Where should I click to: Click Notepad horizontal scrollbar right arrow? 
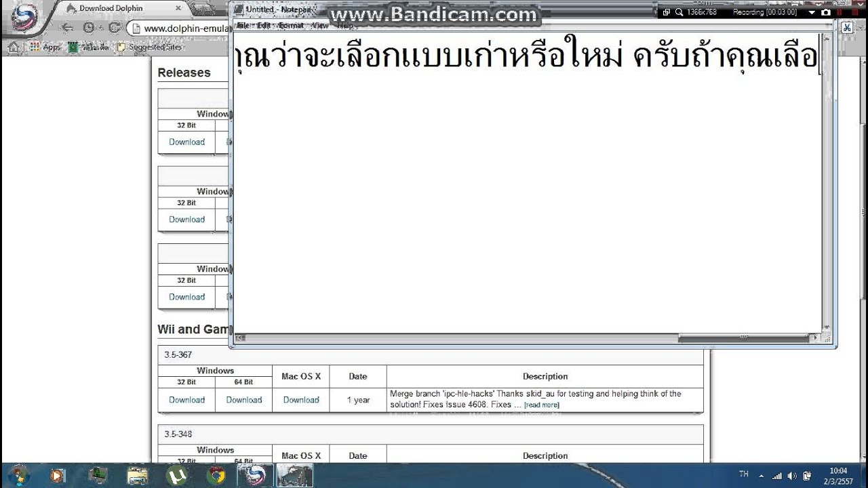tap(816, 338)
